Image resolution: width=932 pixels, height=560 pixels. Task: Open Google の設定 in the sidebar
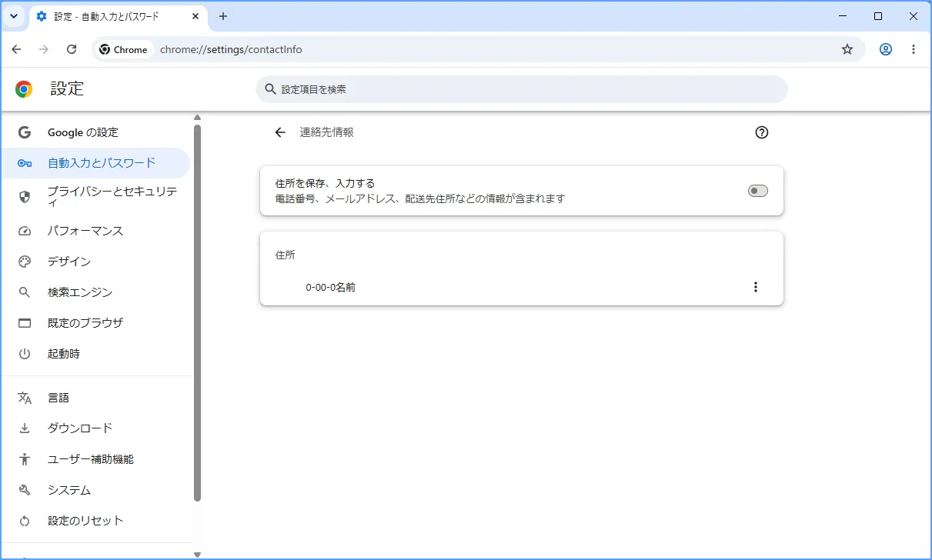click(95, 132)
